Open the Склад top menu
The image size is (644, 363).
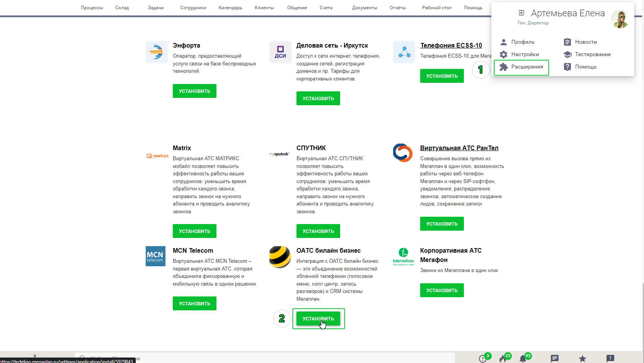tap(122, 8)
